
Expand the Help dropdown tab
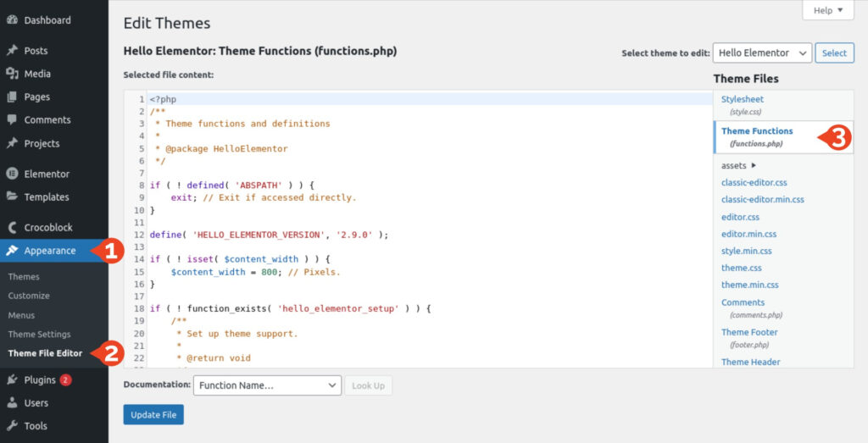(828, 10)
